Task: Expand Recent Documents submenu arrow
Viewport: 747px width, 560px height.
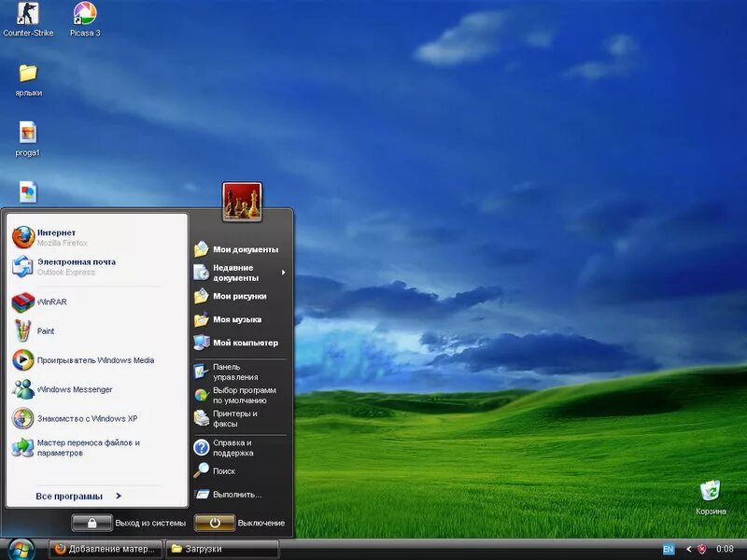Action: click(284, 273)
